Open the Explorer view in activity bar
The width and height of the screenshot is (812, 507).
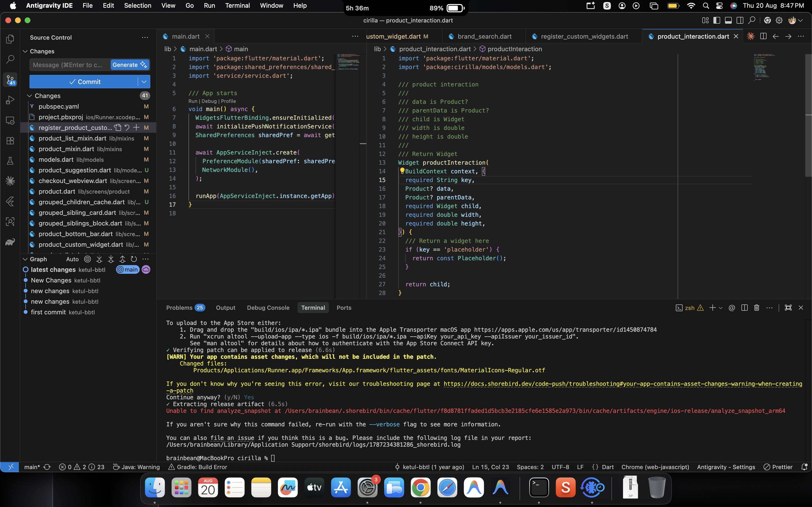click(10, 39)
